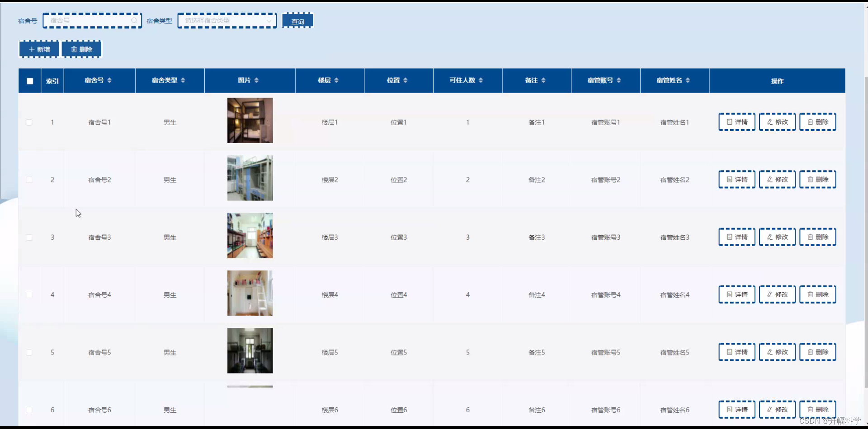This screenshot has width=868, height=429.
Task: Click the pencil icon in 宿舍号2's 修改 button
Action: (769, 179)
